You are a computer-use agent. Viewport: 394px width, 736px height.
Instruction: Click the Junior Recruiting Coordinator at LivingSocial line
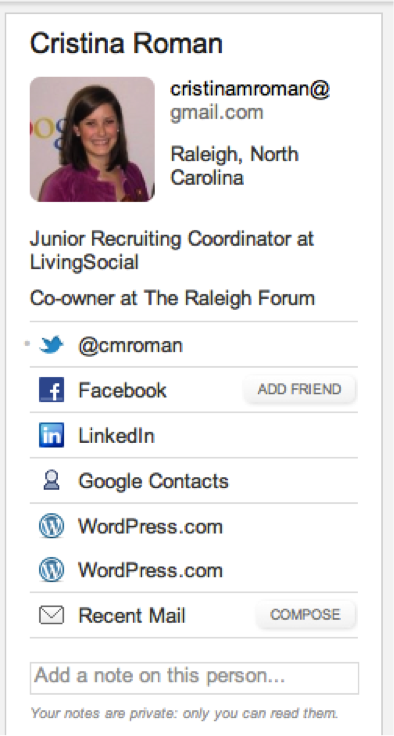click(x=172, y=250)
